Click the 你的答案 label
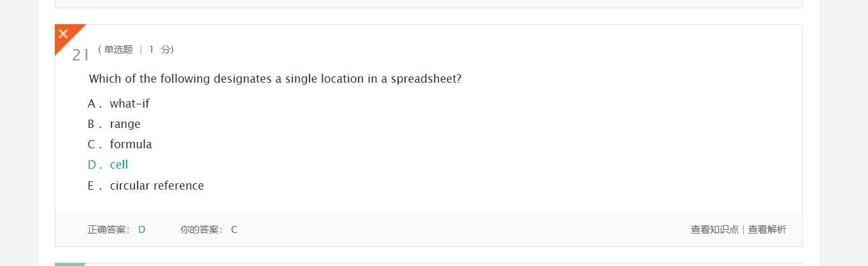This screenshot has height=266, width=868. pyautogui.click(x=202, y=230)
